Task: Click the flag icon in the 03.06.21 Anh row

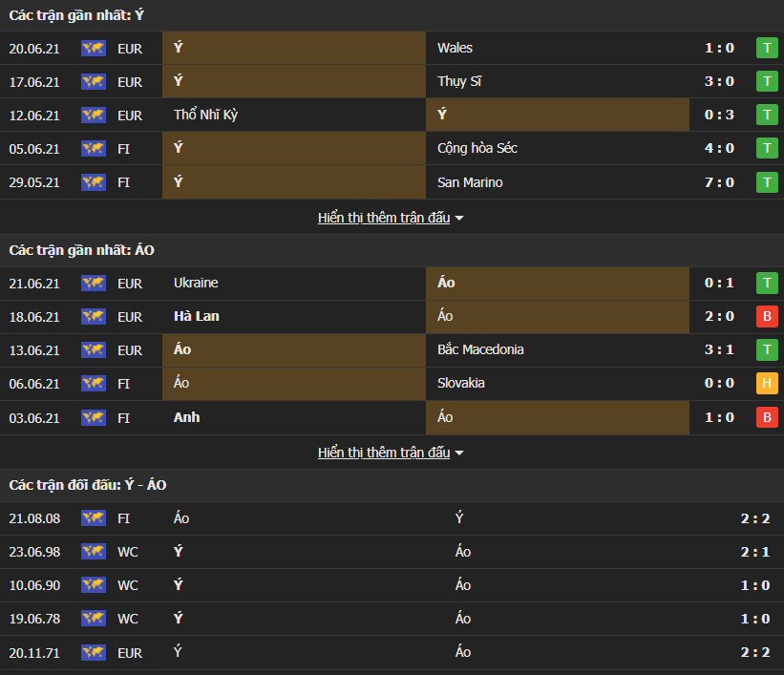Action: tap(94, 417)
